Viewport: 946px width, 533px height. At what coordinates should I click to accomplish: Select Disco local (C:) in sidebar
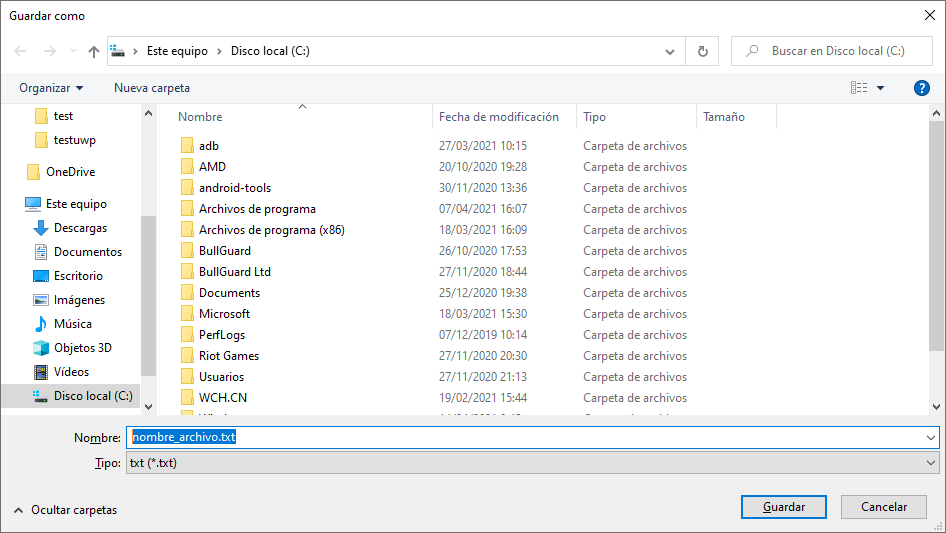tap(71, 396)
